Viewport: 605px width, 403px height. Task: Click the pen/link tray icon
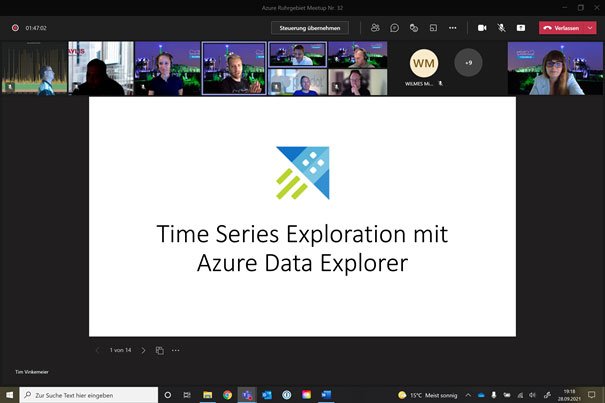pyautogui.click(x=547, y=395)
